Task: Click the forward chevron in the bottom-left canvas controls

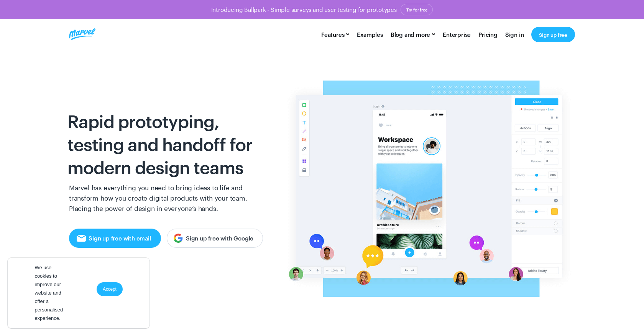Action: pyautogui.click(x=310, y=270)
